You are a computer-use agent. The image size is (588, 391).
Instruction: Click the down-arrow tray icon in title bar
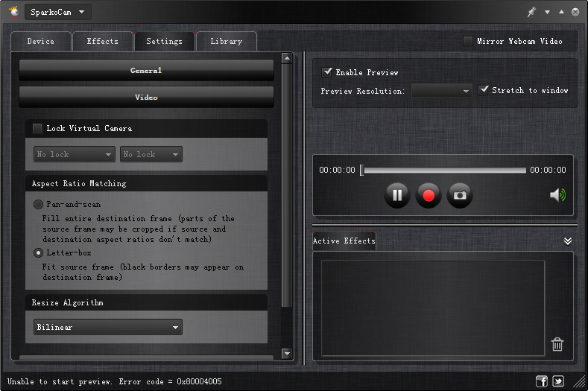[x=547, y=13]
